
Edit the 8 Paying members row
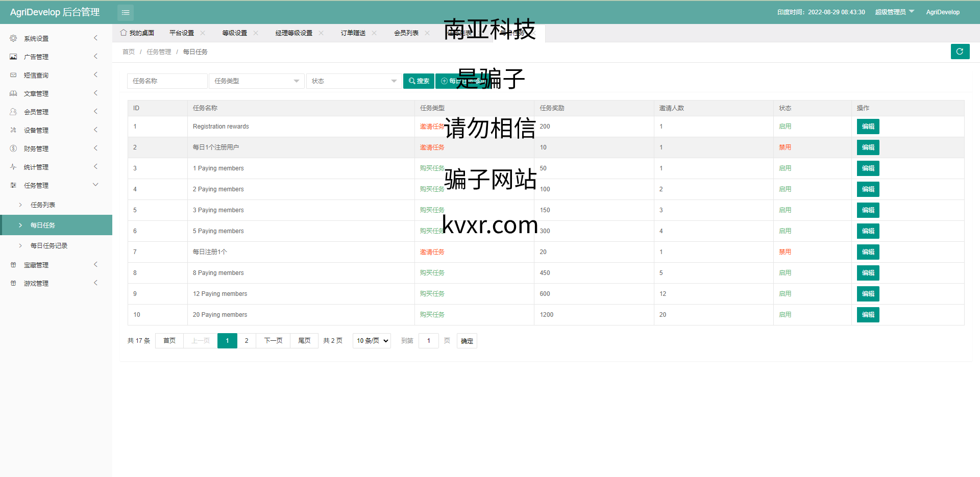click(868, 273)
